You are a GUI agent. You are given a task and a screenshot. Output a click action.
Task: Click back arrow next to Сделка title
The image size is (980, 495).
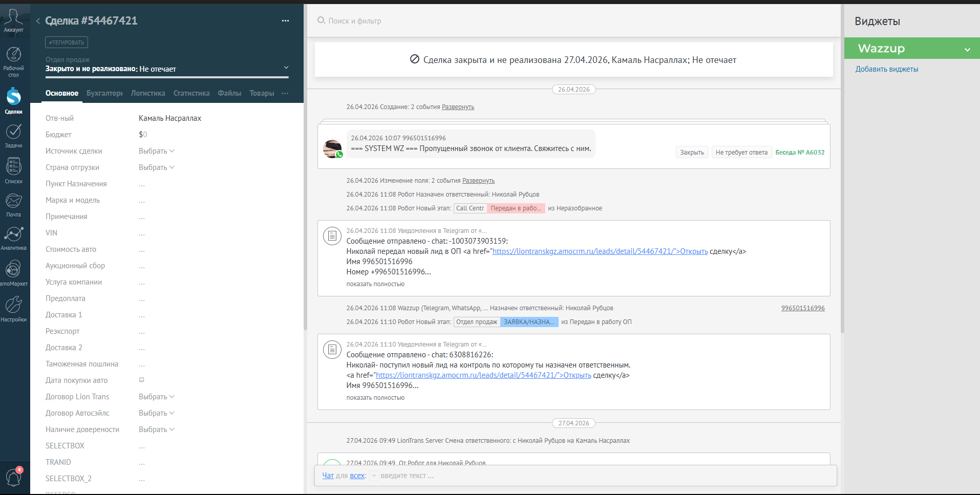pos(38,21)
